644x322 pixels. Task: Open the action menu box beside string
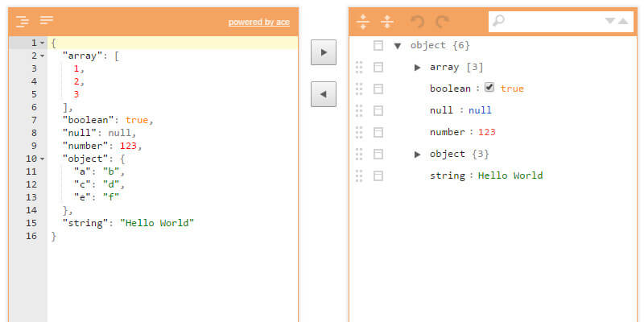click(378, 175)
